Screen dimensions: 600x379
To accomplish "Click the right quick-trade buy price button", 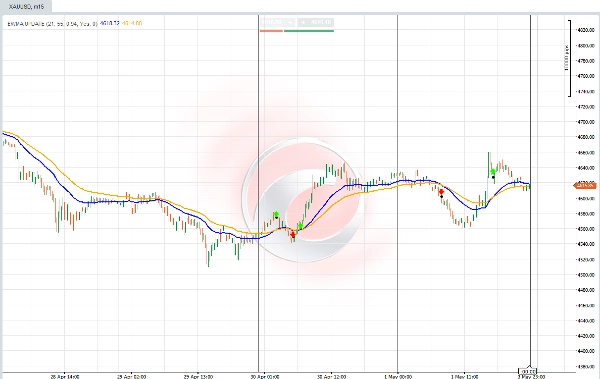I will click(x=316, y=23).
